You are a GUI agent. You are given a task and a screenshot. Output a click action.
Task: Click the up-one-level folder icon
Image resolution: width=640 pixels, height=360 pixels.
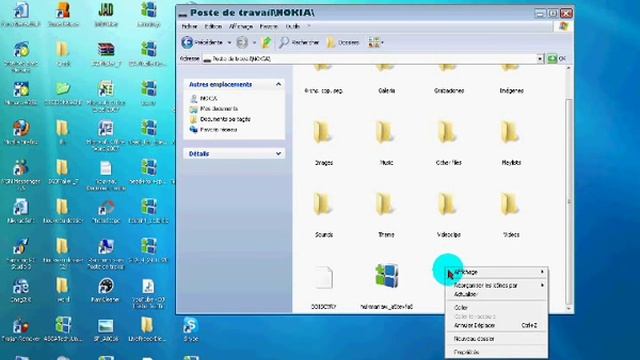[x=267, y=42]
